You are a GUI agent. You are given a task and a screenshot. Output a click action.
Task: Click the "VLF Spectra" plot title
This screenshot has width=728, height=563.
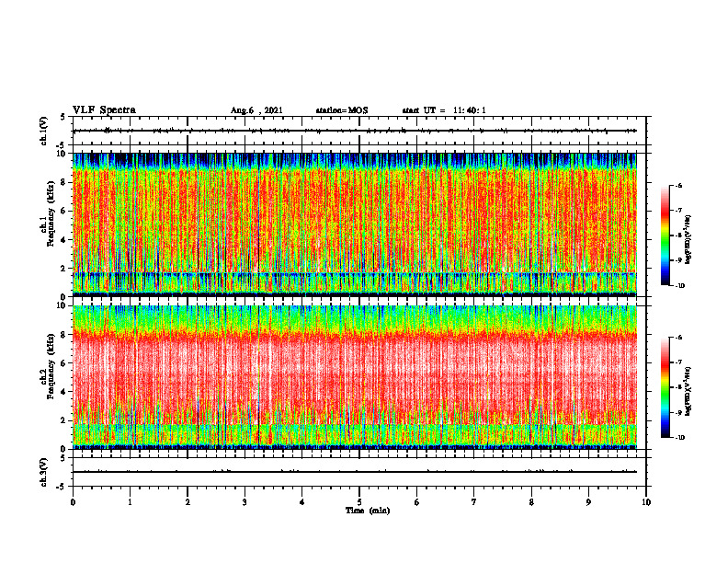click(x=104, y=110)
